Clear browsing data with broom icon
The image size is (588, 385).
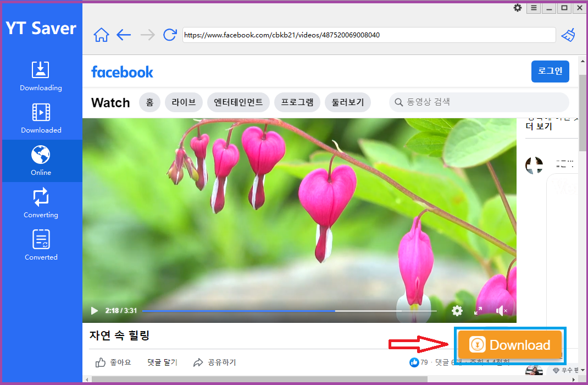pos(568,35)
